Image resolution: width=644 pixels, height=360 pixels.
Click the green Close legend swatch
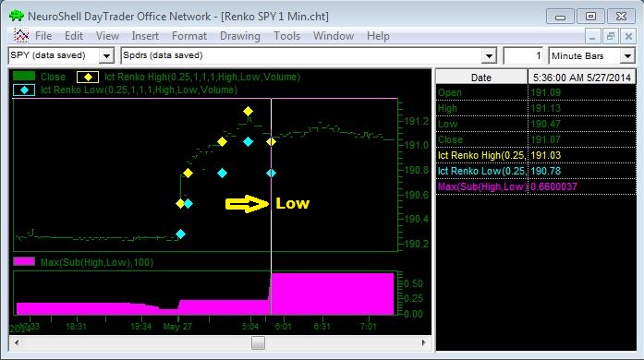[24, 77]
